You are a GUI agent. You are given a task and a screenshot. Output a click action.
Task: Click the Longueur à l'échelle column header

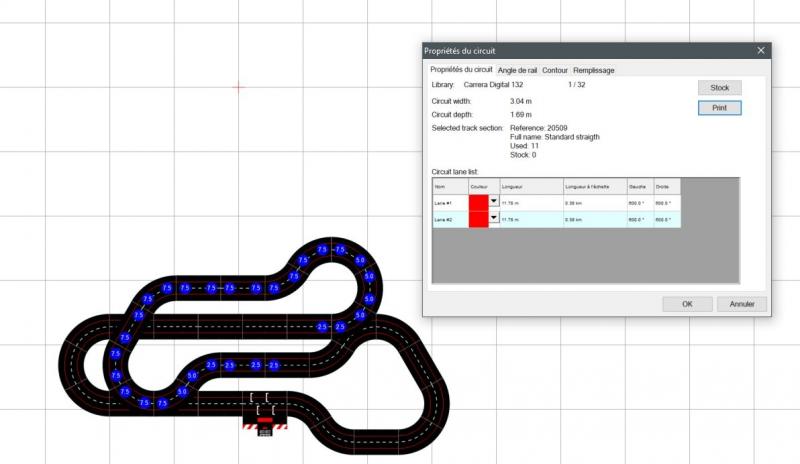click(593, 186)
